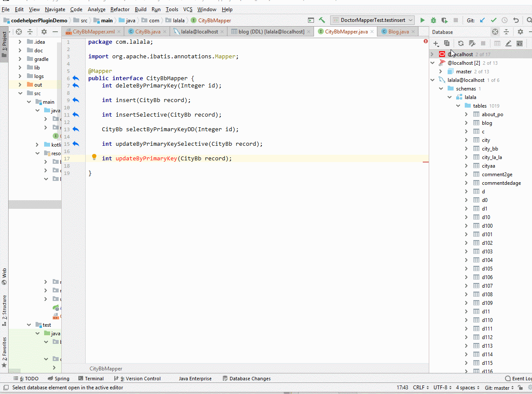Locate element in Database panel target icon
The image size is (532, 394).
(x=495, y=32)
